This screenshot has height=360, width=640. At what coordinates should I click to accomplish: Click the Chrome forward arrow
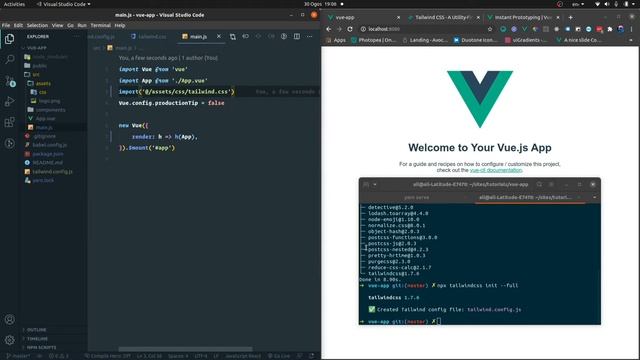[339, 29]
